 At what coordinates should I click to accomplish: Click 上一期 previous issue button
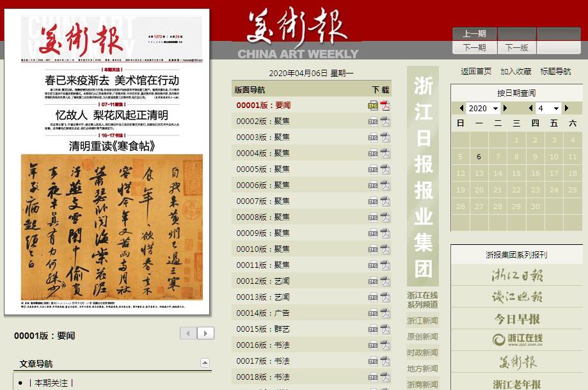[x=474, y=34]
